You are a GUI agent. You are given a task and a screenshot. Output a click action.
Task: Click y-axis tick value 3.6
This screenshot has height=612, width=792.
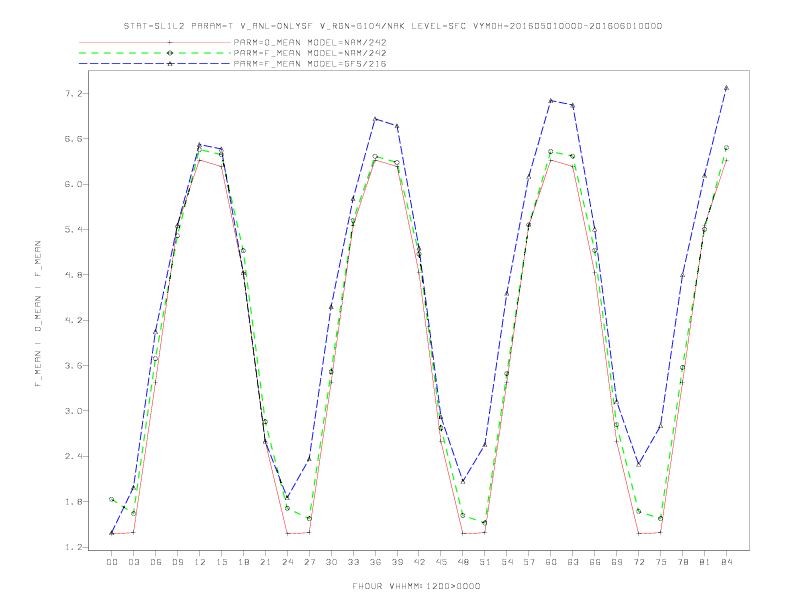(x=72, y=366)
